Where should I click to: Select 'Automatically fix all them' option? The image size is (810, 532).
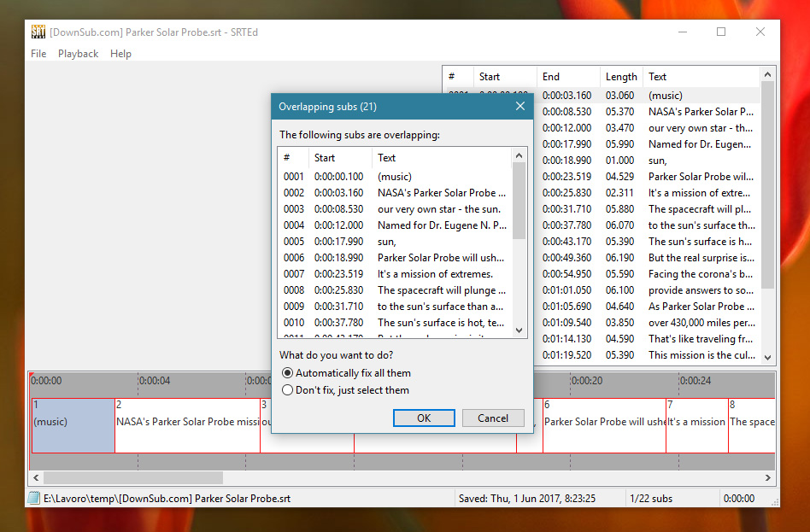coord(288,373)
